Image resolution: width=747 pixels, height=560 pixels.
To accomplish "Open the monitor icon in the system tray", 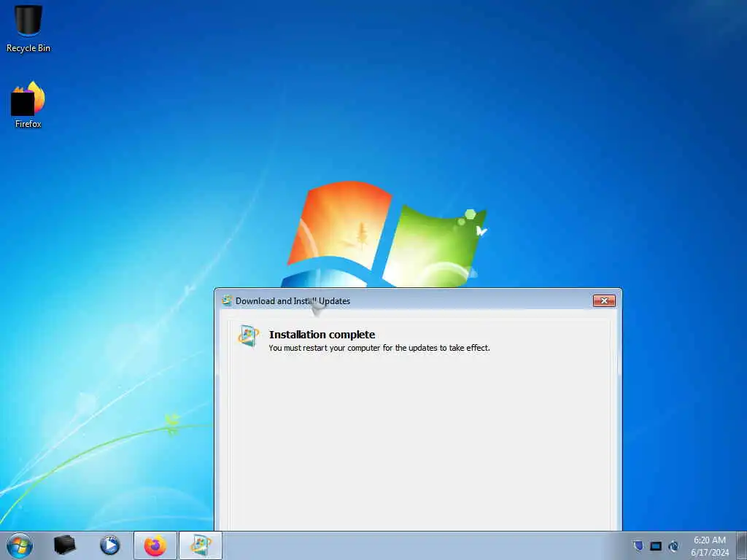I will (x=656, y=546).
